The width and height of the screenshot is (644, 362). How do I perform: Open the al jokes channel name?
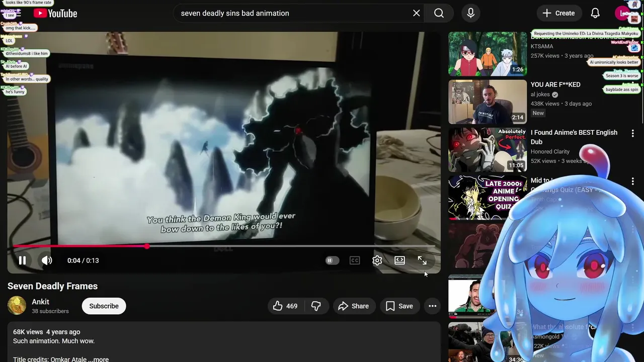540,95
